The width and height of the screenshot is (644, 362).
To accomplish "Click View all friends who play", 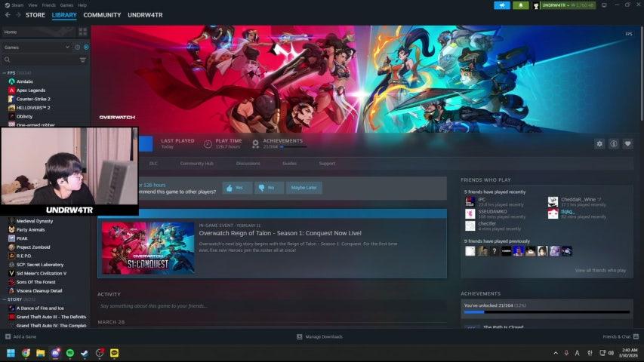I will [x=600, y=271].
